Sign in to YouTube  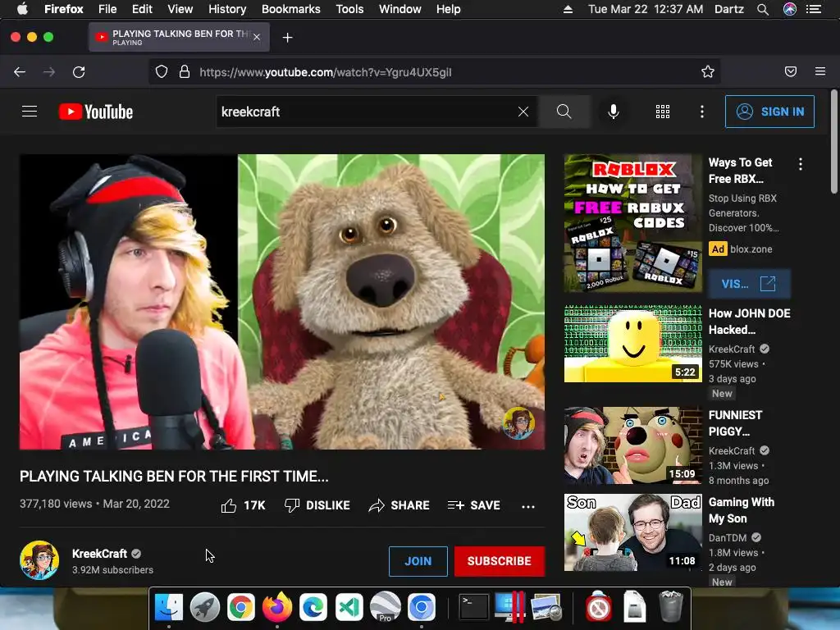coord(769,112)
